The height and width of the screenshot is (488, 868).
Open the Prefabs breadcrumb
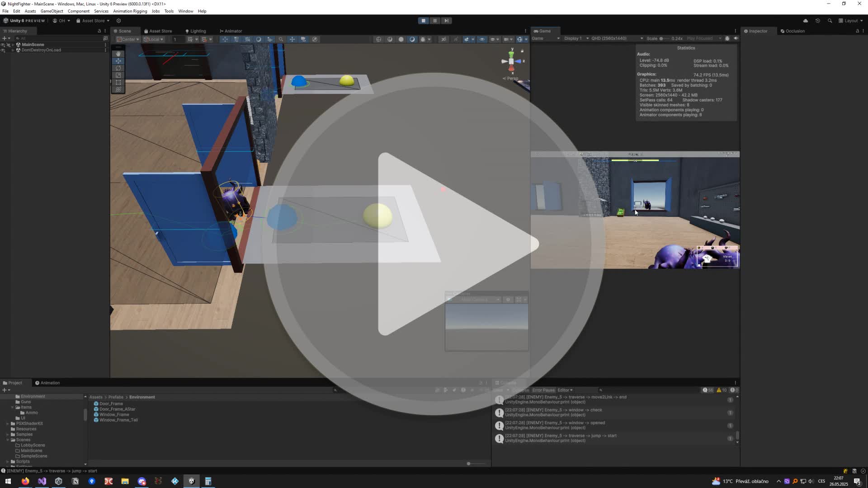(116, 397)
